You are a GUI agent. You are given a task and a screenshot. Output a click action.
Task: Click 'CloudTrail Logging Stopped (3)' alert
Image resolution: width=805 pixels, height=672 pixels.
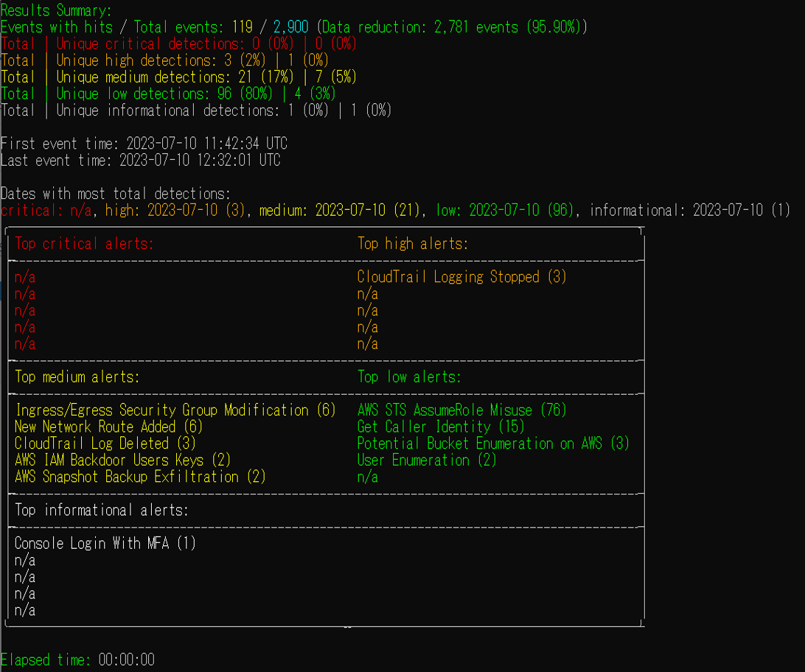click(461, 277)
